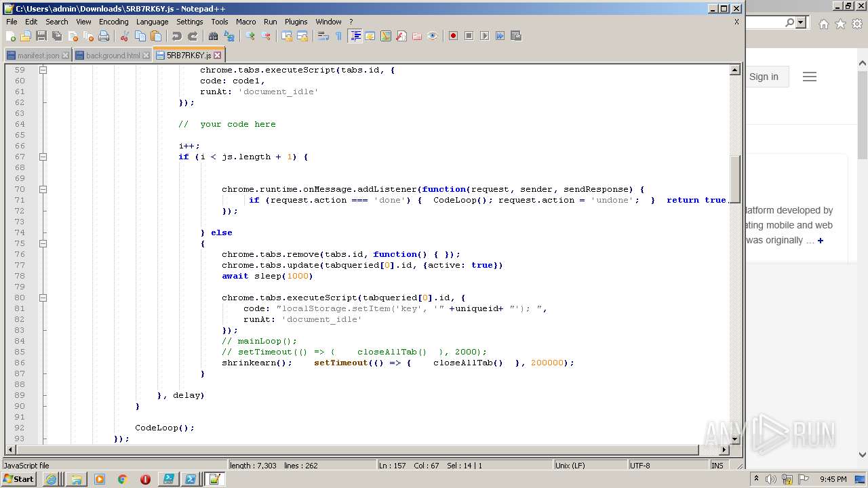Toggle INS insert mode in status bar

[x=717, y=466]
